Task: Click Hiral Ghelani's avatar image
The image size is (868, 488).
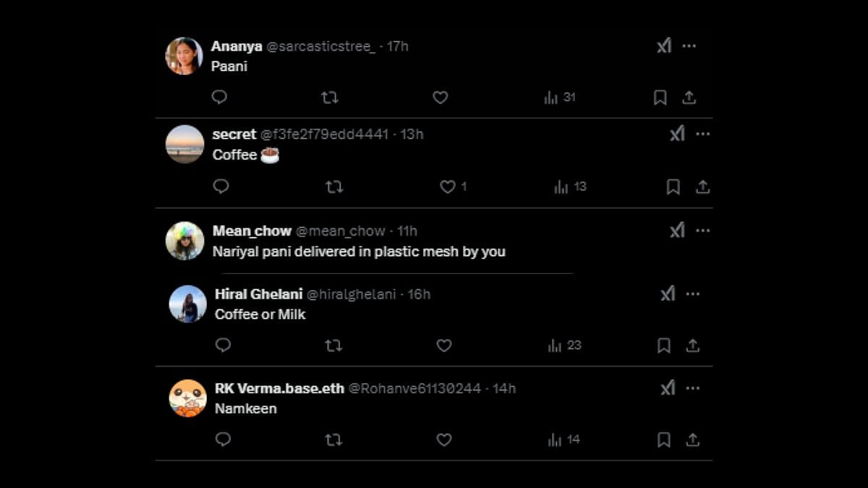Action: 188,304
